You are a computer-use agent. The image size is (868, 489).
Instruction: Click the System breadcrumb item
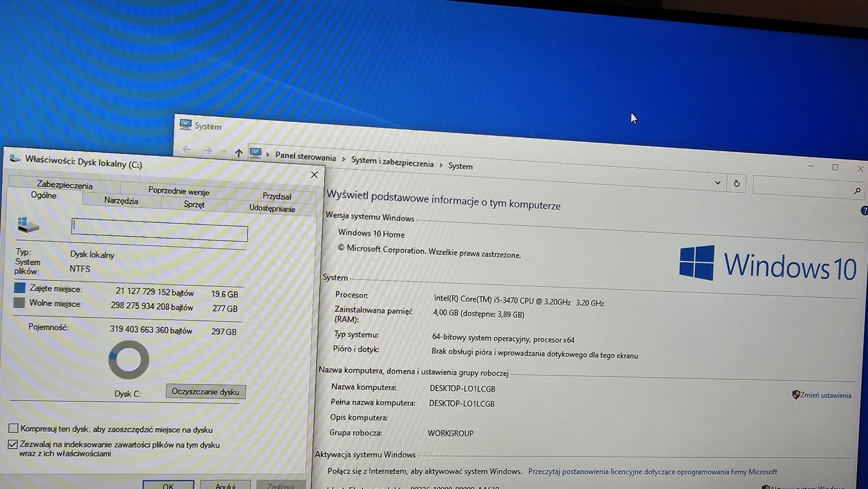point(460,166)
